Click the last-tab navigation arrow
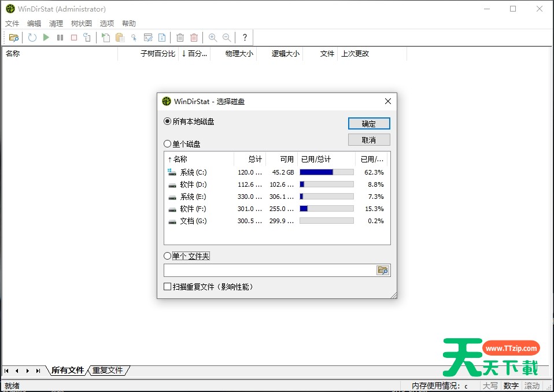554x392 pixels. coord(38,371)
